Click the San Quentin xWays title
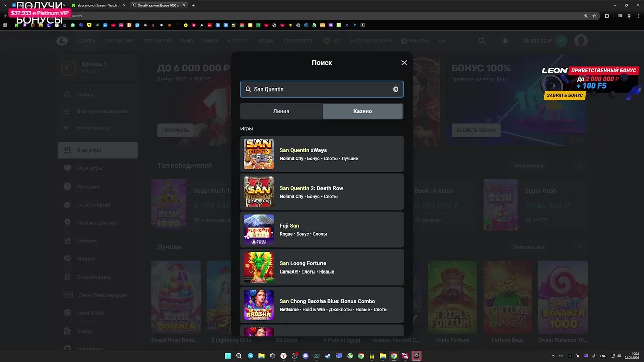The width and height of the screenshot is (644, 362). click(x=303, y=150)
